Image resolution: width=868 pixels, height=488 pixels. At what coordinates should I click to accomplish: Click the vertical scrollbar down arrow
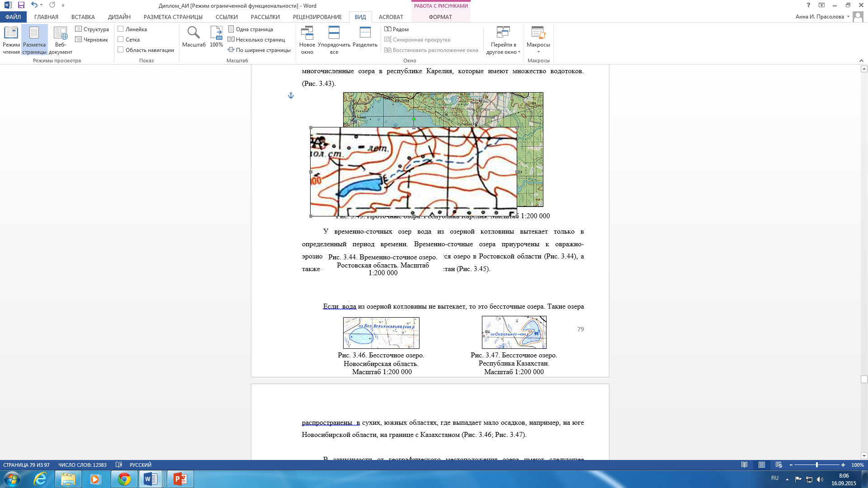[864, 456]
